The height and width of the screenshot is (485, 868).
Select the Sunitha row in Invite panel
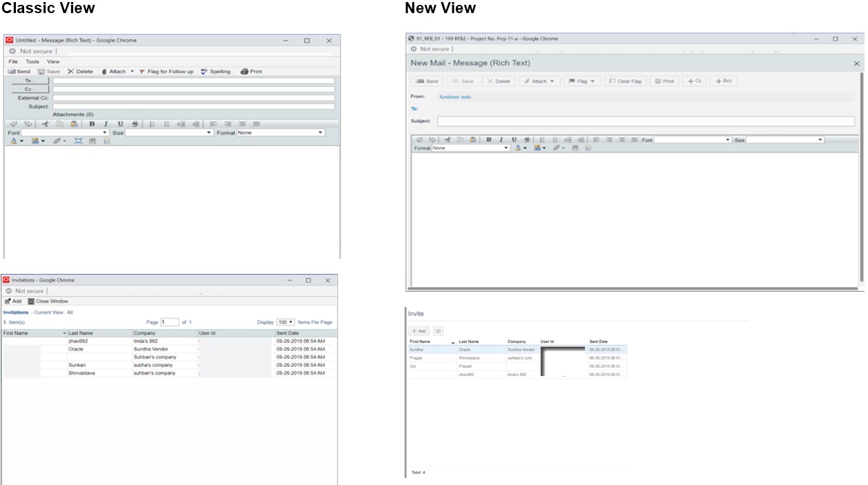click(x=517, y=350)
